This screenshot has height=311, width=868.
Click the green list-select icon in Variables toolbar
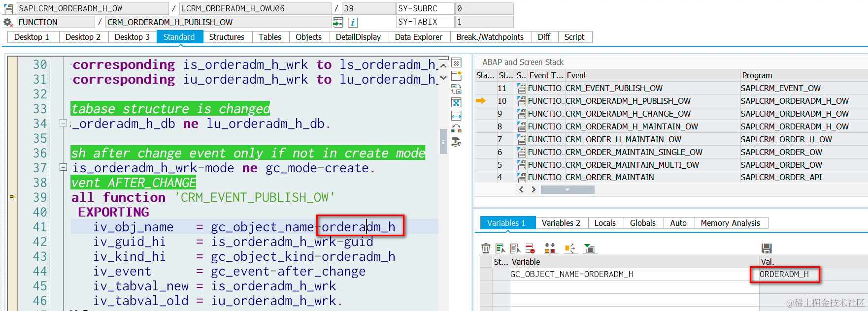point(501,249)
